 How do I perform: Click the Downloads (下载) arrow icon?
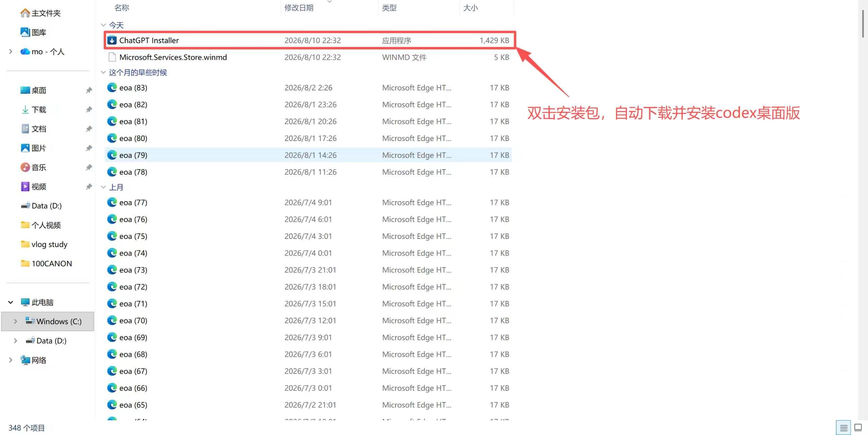(25, 109)
